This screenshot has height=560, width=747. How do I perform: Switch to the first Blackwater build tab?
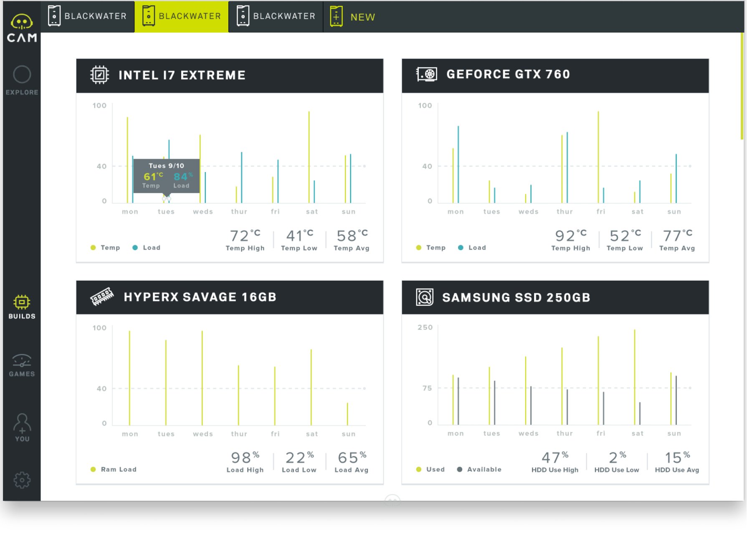(87, 16)
